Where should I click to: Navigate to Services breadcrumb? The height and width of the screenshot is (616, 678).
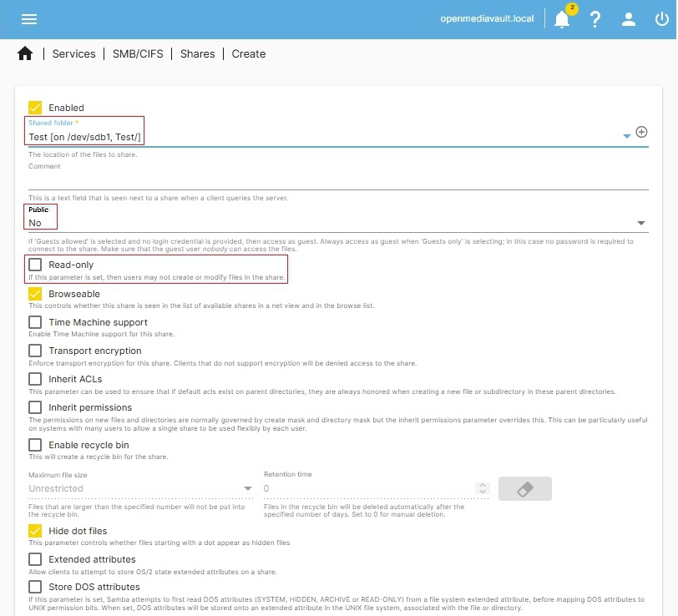[73, 53]
